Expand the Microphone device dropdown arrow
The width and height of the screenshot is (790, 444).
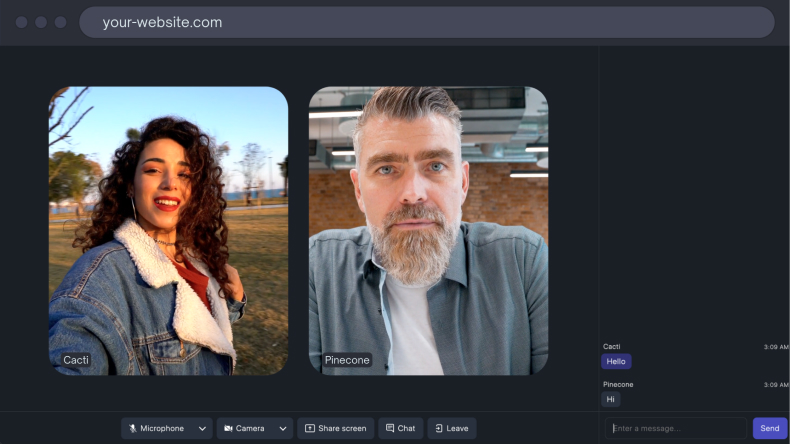(x=202, y=429)
